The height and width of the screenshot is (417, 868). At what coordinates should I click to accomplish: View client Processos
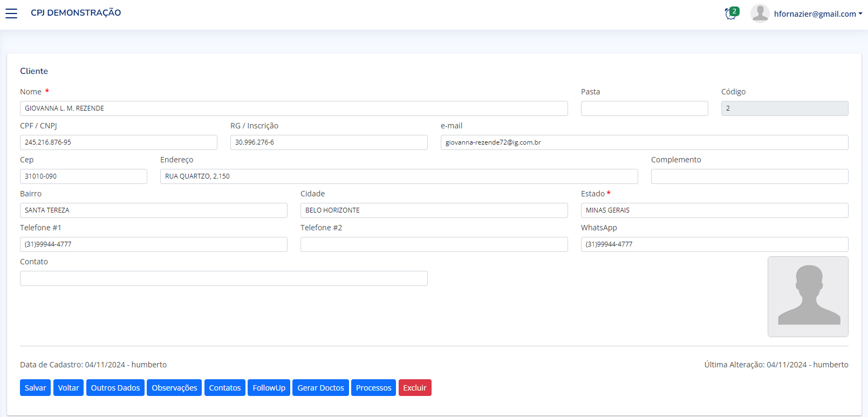[x=373, y=388]
